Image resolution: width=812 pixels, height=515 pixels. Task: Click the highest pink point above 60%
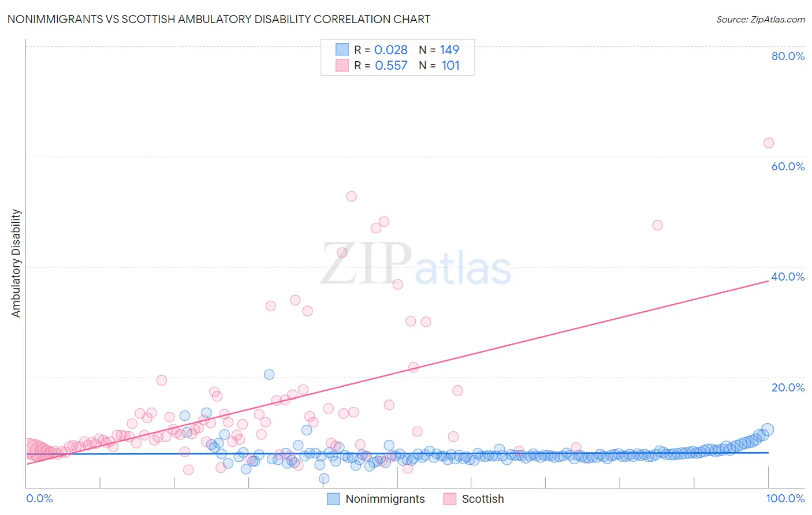pyautogui.click(x=769, y=143)
